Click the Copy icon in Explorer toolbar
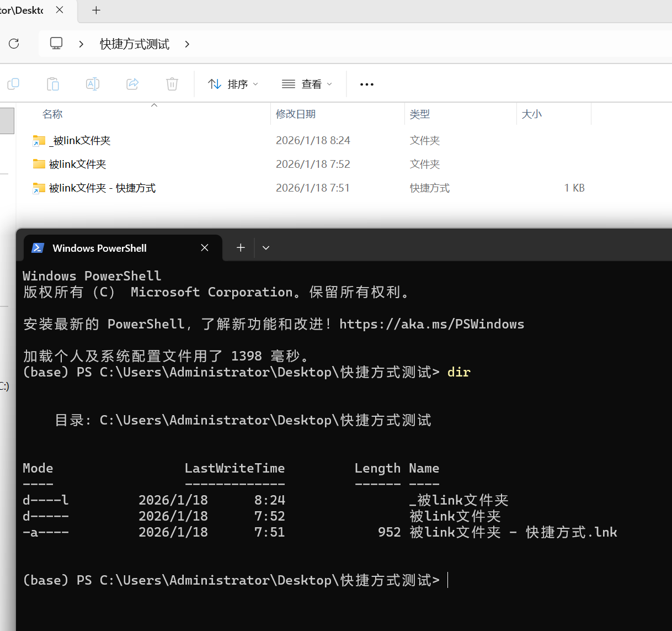 [13, 84]
